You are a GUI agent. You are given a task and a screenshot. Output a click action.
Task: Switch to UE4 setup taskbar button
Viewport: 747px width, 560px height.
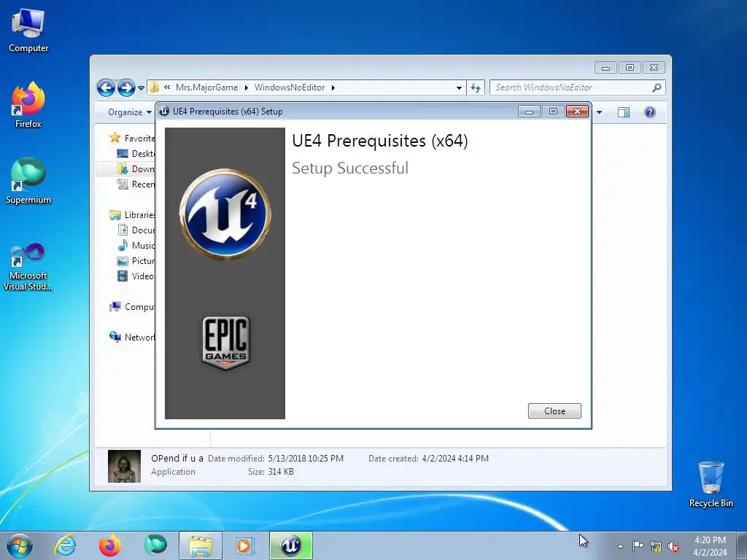tap(291, 545)
